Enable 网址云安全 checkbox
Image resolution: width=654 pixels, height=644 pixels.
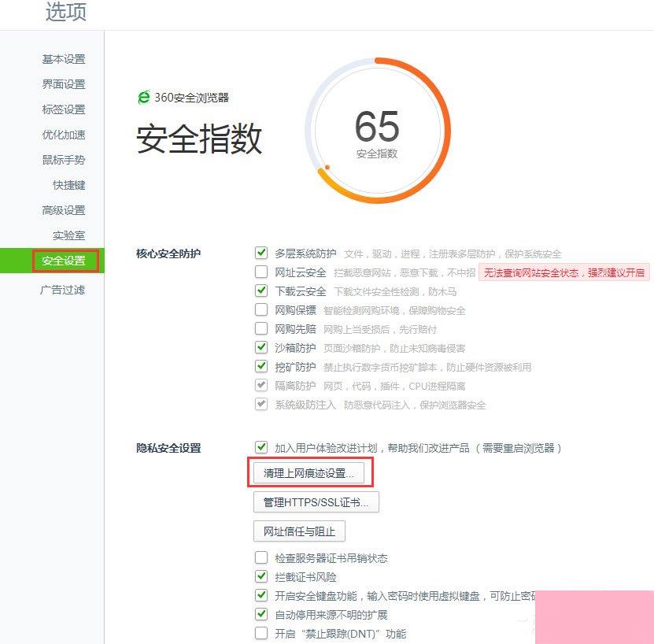(261, 272)
